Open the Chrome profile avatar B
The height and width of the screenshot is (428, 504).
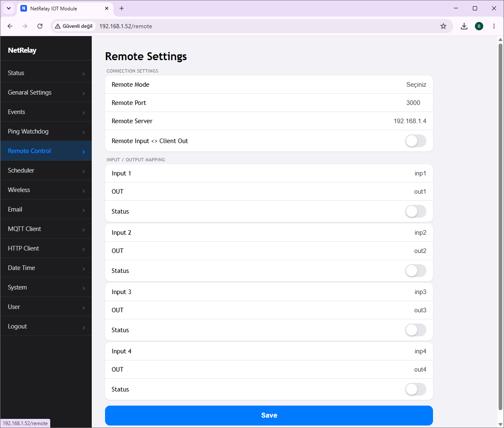(x=479, y=26)
